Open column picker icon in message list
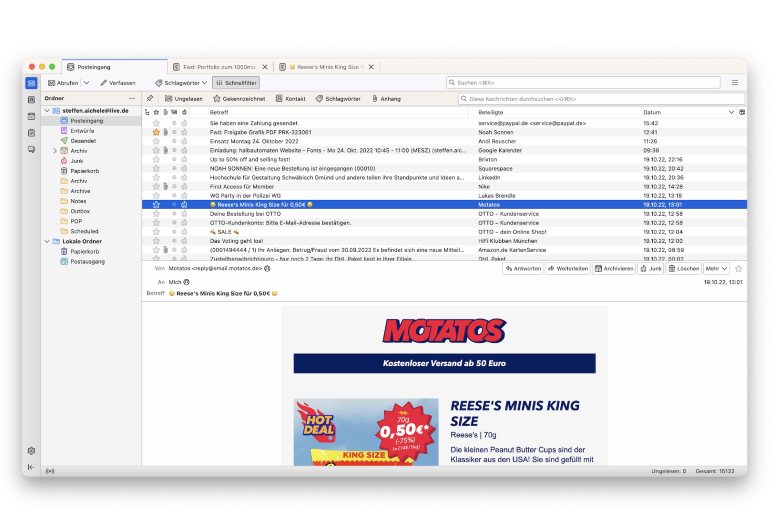Viewport: 772px width, 532px height. coord(742,112)
